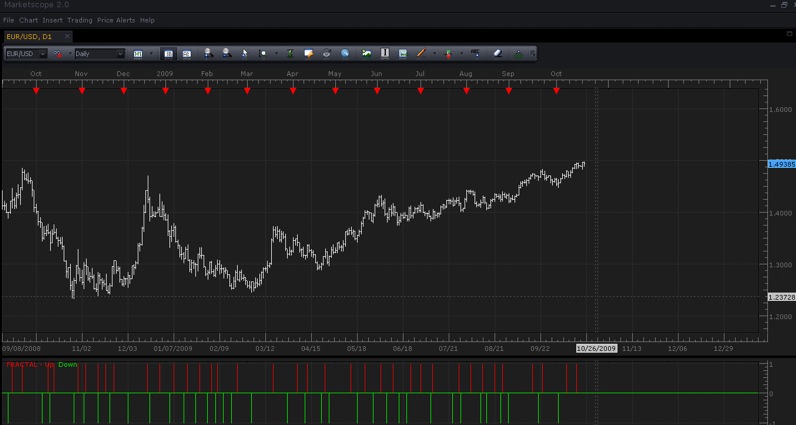Click the note with lightning bolt icon
The image size is (796, 425).
tap(308, 53)
